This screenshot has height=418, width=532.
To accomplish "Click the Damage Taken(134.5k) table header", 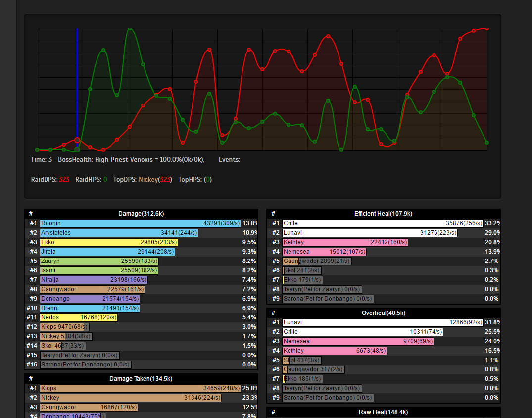I will 141,379.
